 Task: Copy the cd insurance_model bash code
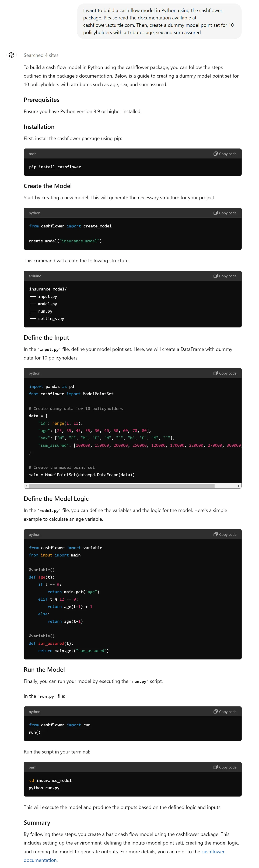(225, 767)
